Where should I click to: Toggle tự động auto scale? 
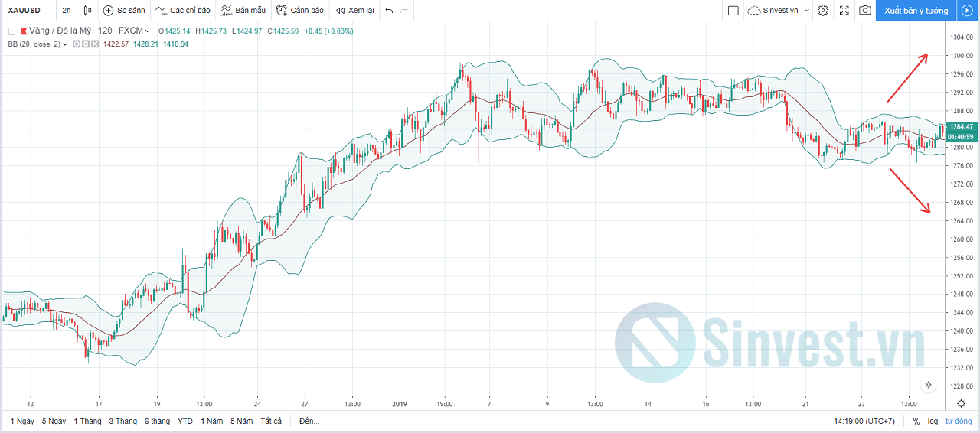959,422
